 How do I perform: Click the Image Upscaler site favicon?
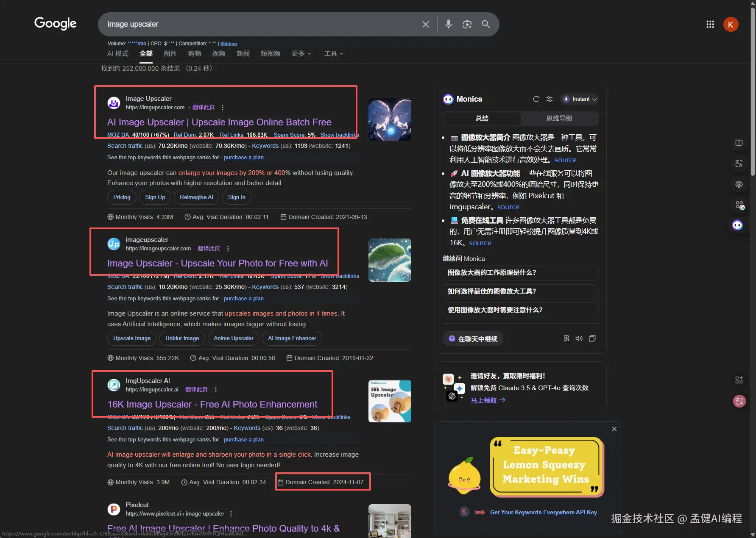(x=114, y=103)
